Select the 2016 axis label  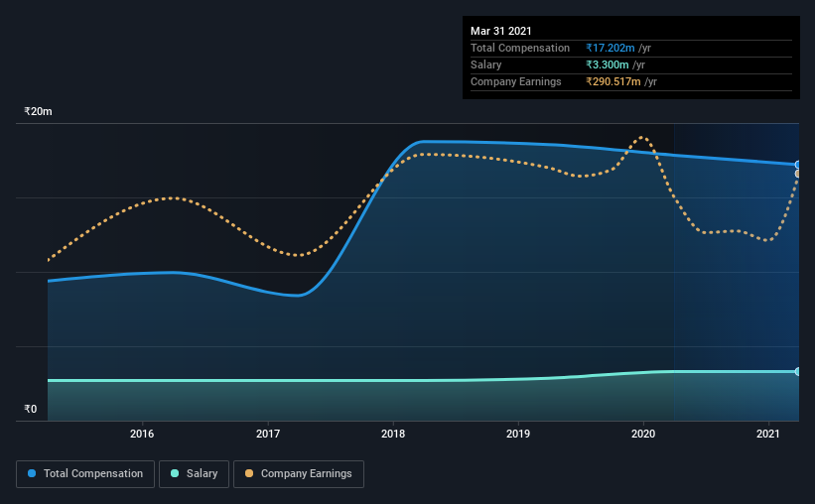pos(142,434)
